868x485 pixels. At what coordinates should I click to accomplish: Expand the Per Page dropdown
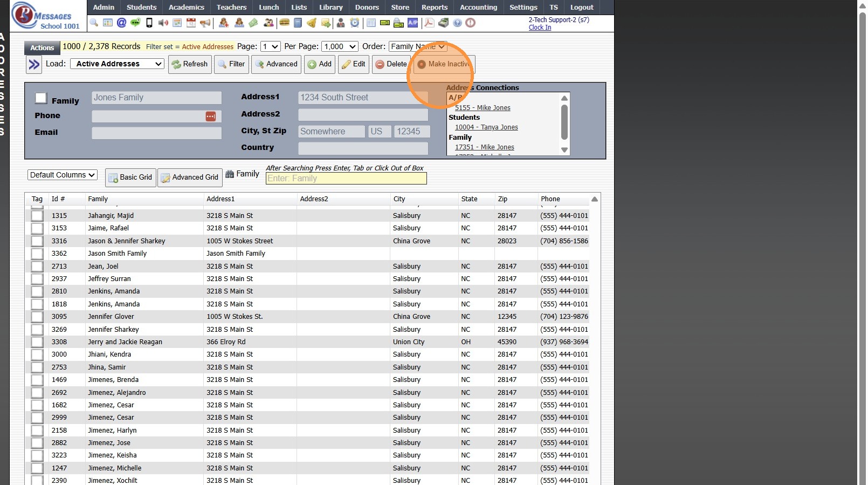tap(340, 46)
